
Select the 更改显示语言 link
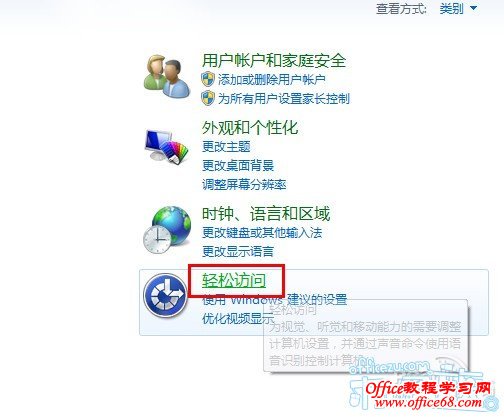pos(238,251)
